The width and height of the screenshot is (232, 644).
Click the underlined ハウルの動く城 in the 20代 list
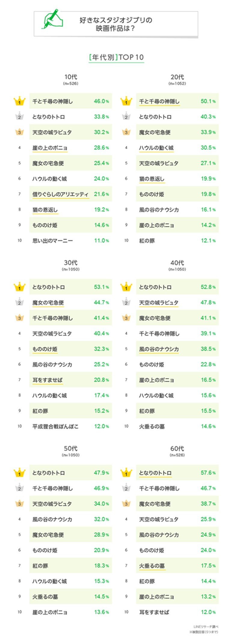coord(156,148)
